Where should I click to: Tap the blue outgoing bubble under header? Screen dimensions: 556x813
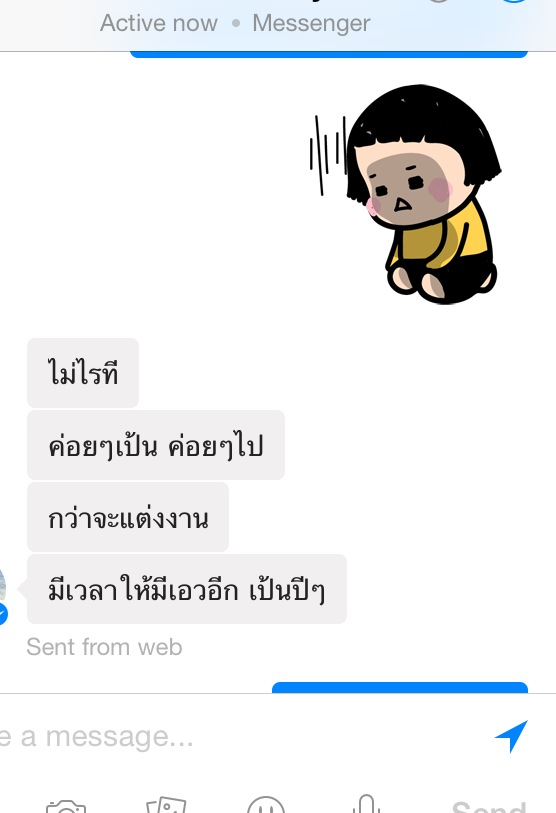click(x=329, y=54)
